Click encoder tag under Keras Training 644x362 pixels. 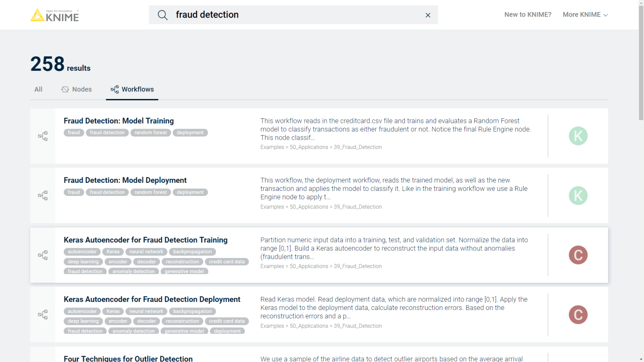118,262
